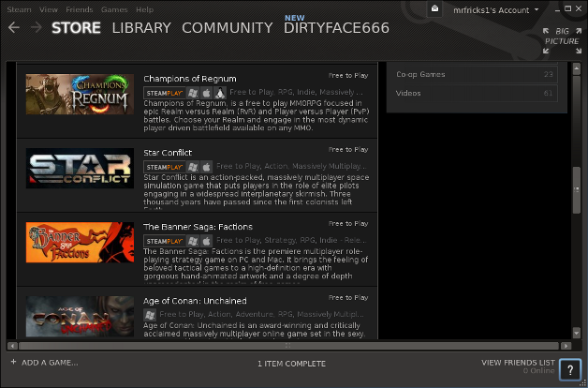Click SteamPlay badge on Star Conflict

(x=165, y=167)
